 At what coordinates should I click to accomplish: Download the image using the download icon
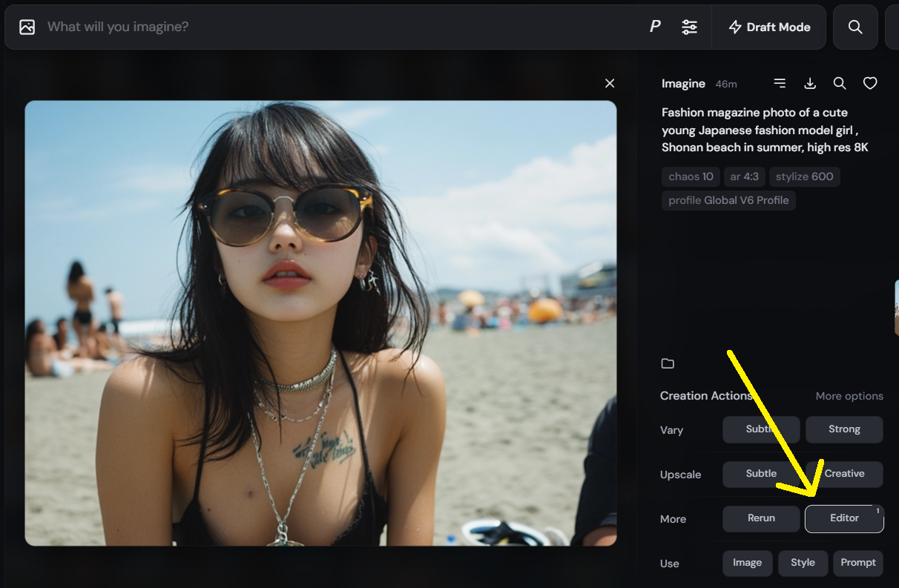pos(810,83)
